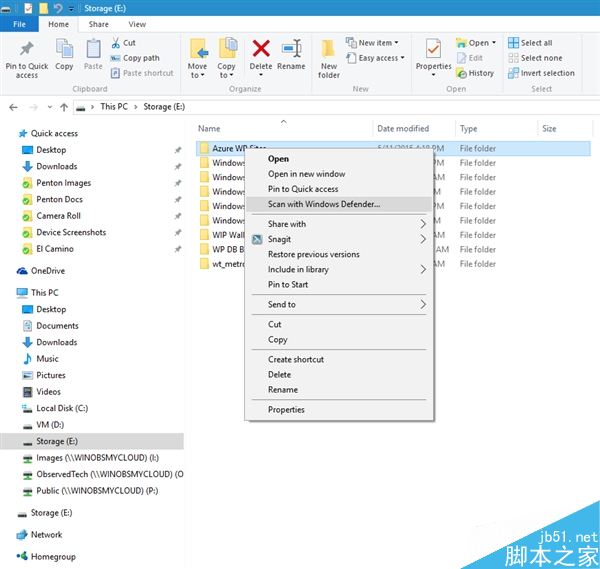Go back with the Back arrow

13,107
